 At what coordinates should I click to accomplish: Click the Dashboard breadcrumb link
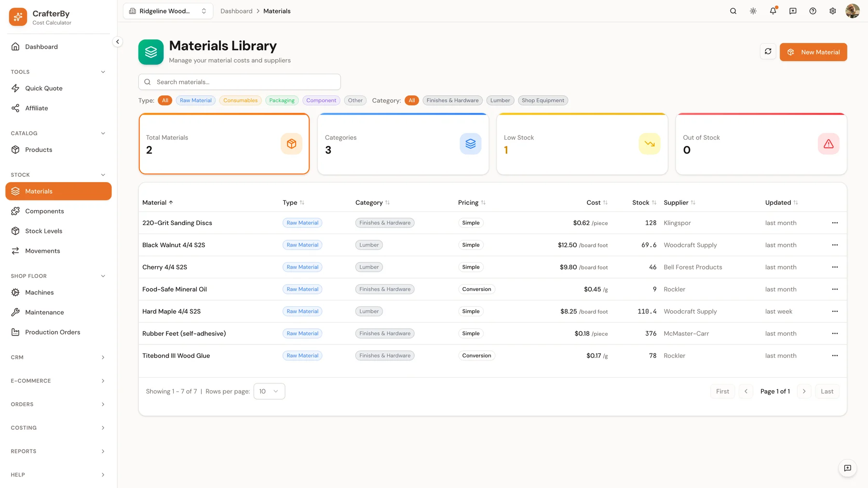(236, 11)
